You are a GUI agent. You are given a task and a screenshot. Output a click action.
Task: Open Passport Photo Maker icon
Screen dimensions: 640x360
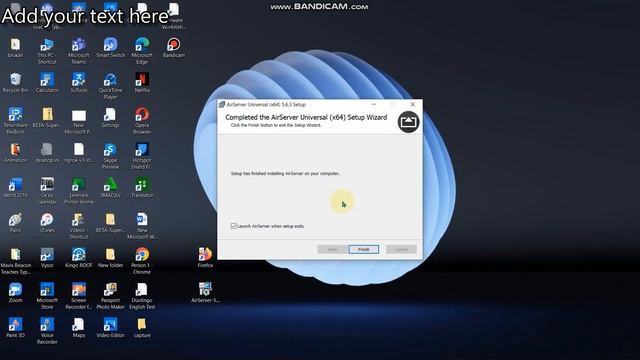pos(110,296)
